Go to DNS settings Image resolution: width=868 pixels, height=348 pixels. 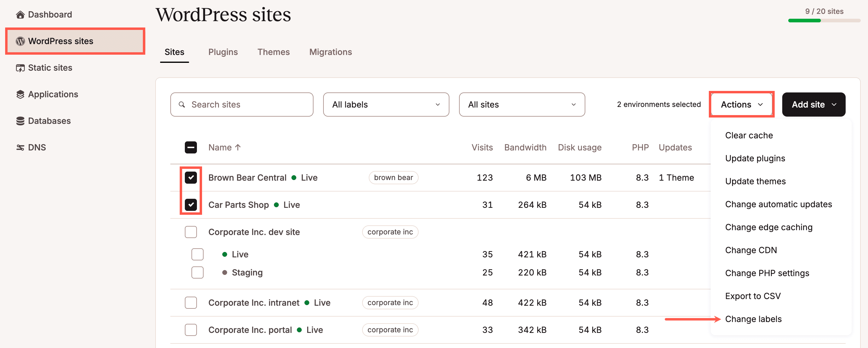(37, 147)
